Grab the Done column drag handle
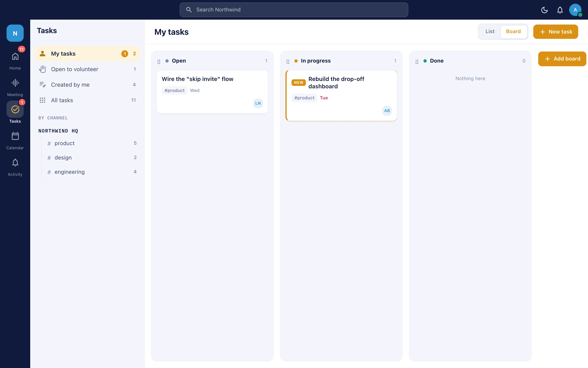Viewport: 588px width, 368px height. pos(417,62)
